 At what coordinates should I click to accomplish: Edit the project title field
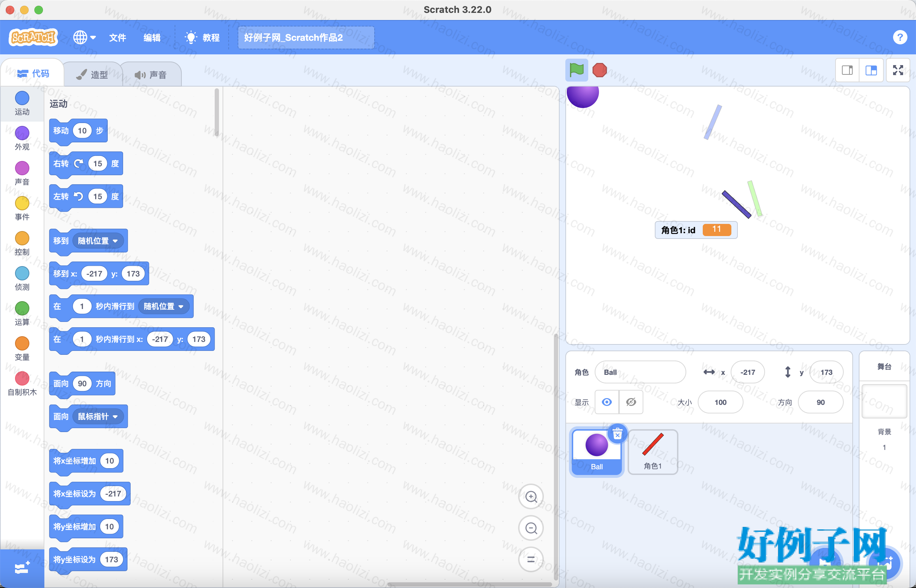pyautogui.click(x=306, y=38)
